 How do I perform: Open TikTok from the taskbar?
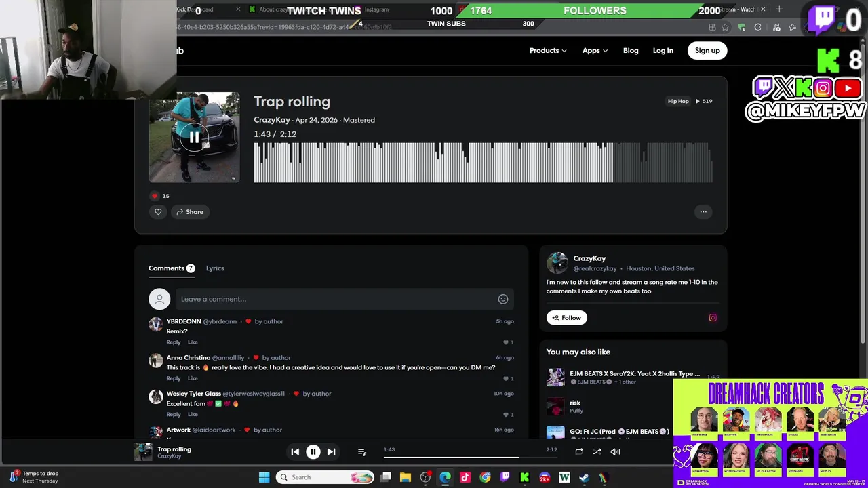465,477
